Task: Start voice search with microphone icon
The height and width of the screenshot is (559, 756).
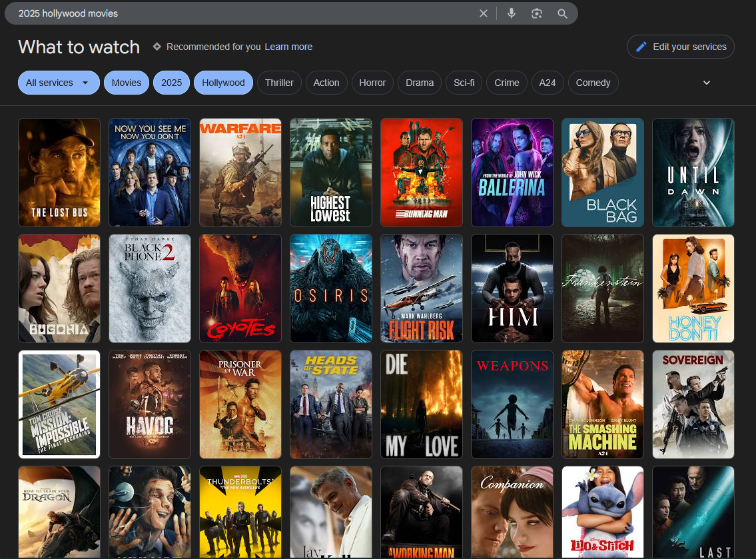Action: tap(512, 13)
